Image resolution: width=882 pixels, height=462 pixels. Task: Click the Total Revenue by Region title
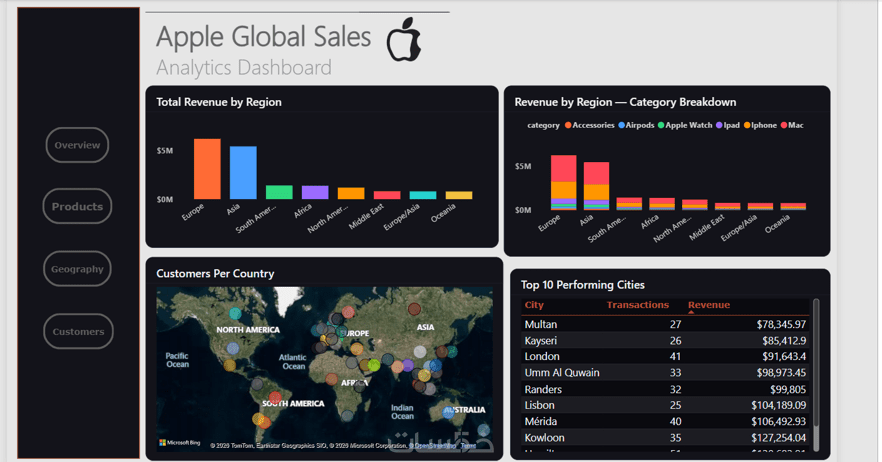[219, 102]
